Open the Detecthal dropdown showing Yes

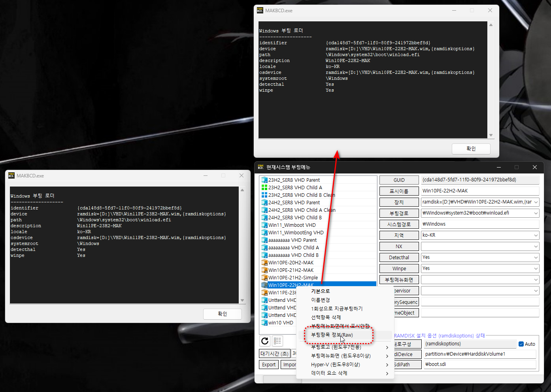pos(536,257)
